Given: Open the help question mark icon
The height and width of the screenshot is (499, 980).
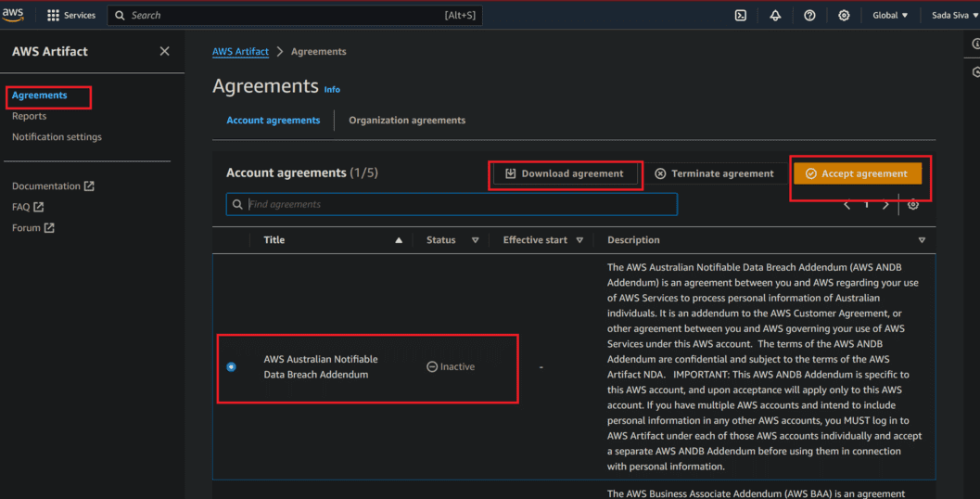Looking at the screenshot, I should click(809, 15).
